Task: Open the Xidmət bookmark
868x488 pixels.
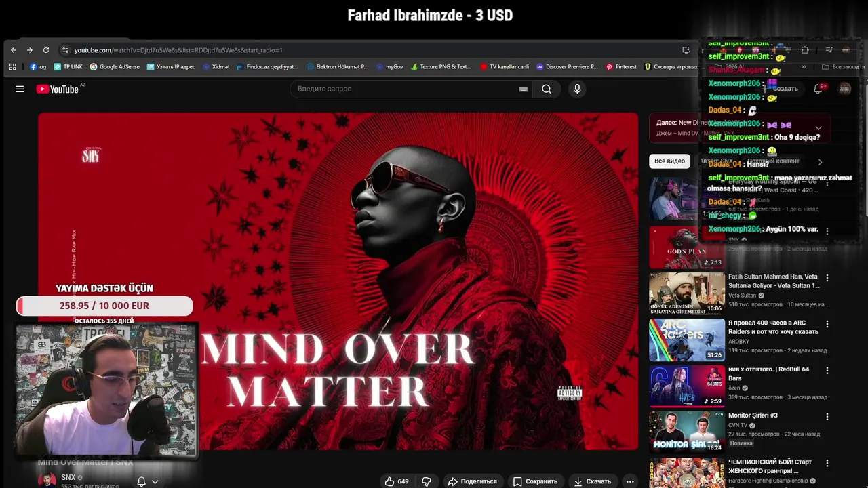Action: click(x=216, y=67)
